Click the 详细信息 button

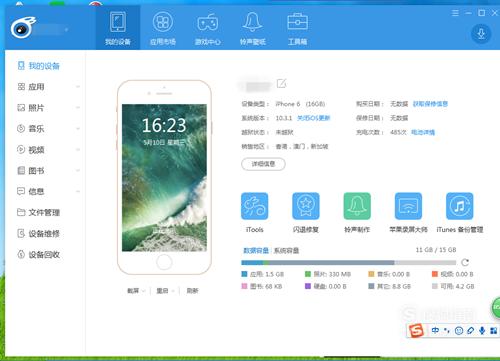(263, 164)
